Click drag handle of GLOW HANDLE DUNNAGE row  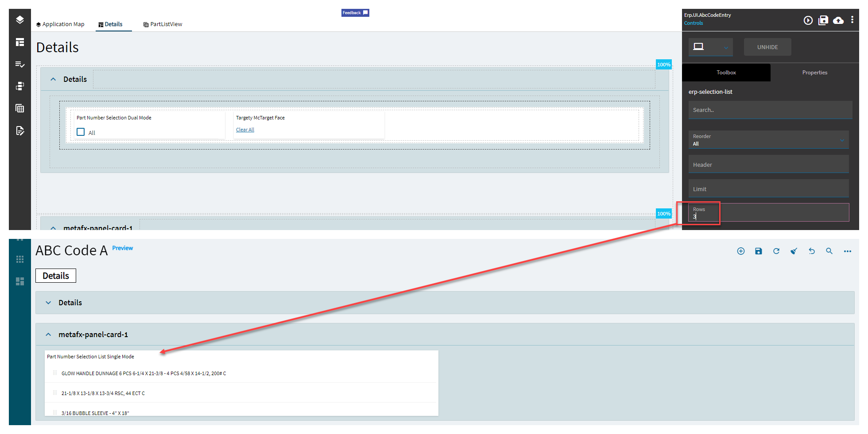click(55, 373)
